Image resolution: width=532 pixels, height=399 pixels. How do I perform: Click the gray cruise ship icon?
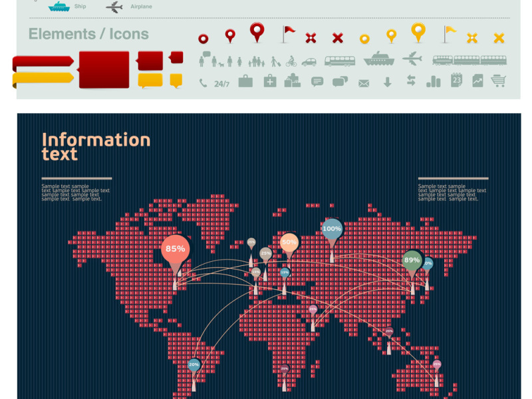click(x=379, y=59)
